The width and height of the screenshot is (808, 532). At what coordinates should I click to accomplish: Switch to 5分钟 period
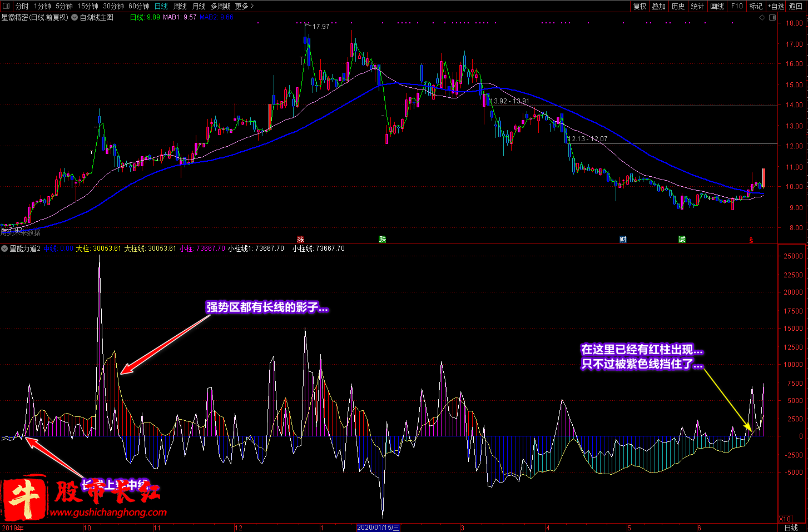64,6
